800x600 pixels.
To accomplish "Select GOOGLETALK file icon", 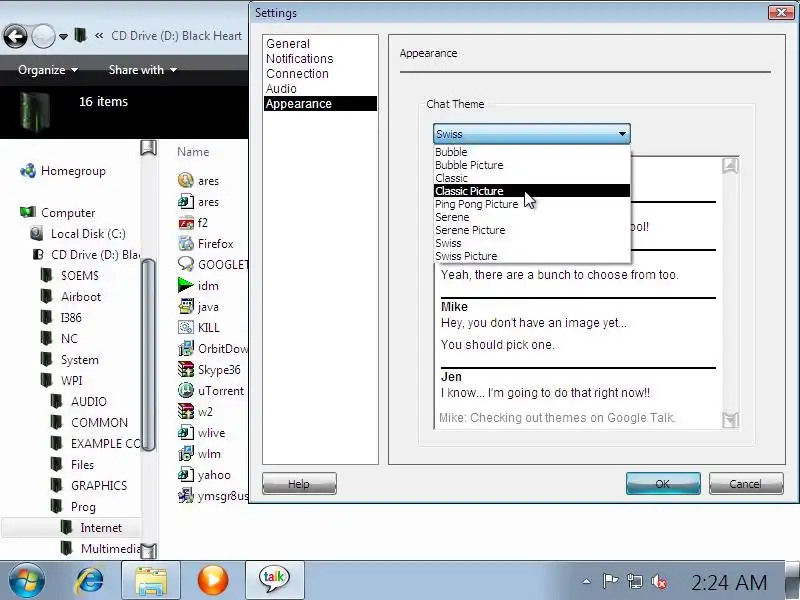I will coord(186,264).
